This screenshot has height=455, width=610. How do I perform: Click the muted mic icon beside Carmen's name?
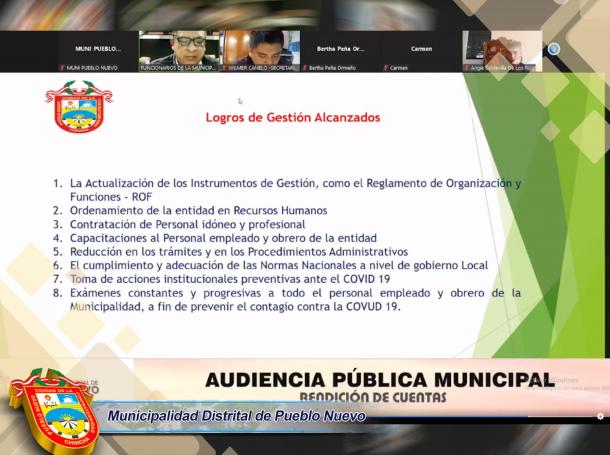(386, 68)
